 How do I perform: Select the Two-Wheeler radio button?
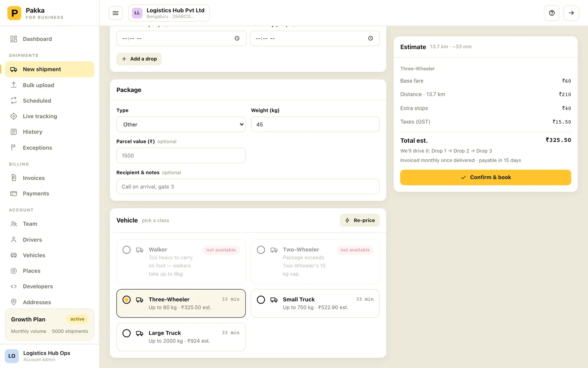(261, 250)
